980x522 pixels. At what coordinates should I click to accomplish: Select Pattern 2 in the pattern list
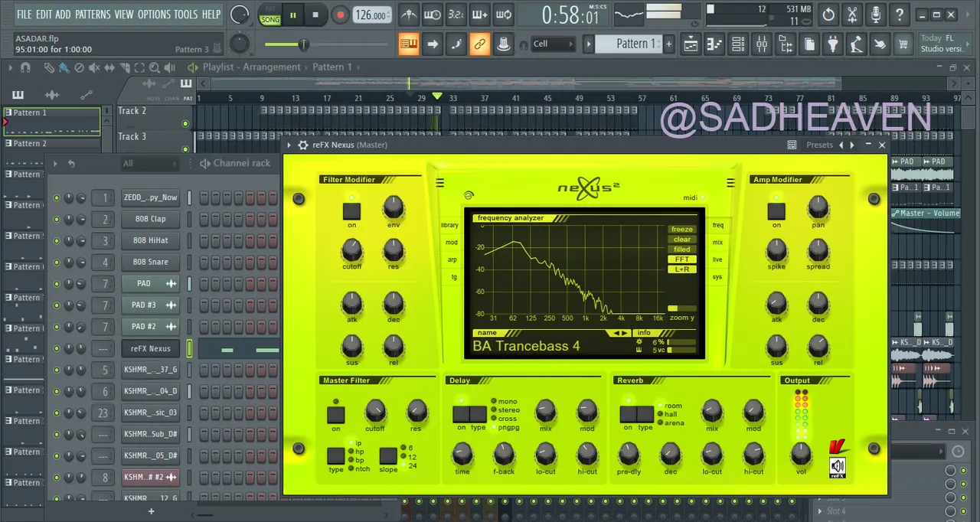coord(52,143)
